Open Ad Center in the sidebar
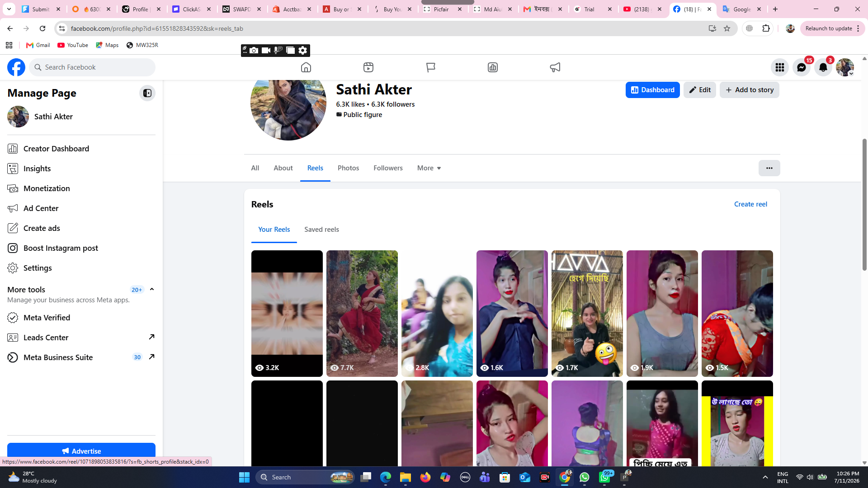Screen dimensions: 868x488 pos(81,208)
